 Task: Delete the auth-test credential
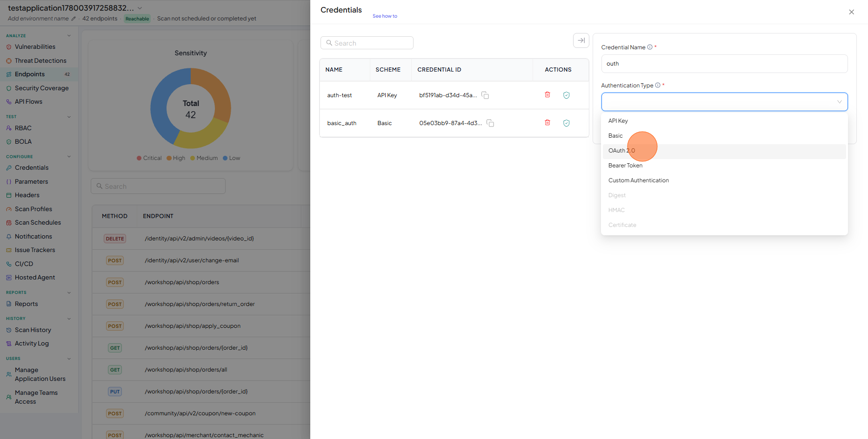(x=548, y=95)
